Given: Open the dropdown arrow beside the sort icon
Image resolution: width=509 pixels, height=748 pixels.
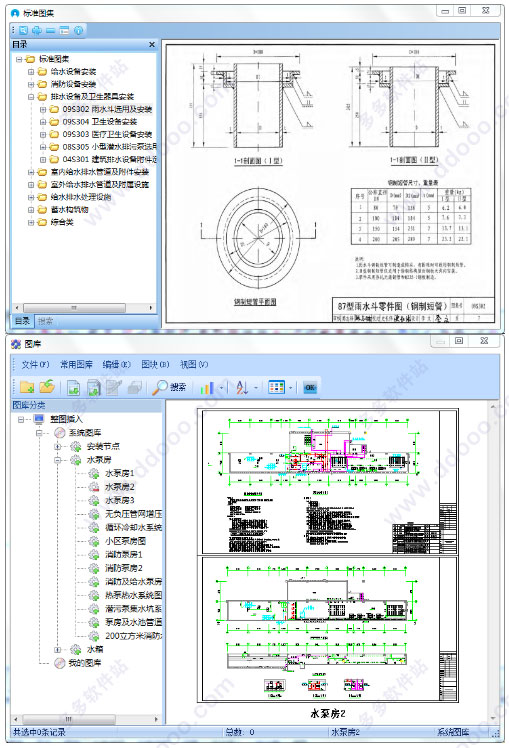Looking at the screenshot, I should [256, 387].
